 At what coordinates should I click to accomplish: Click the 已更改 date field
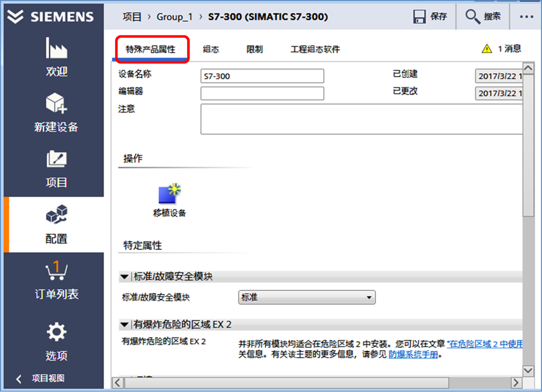click(499, 94)
